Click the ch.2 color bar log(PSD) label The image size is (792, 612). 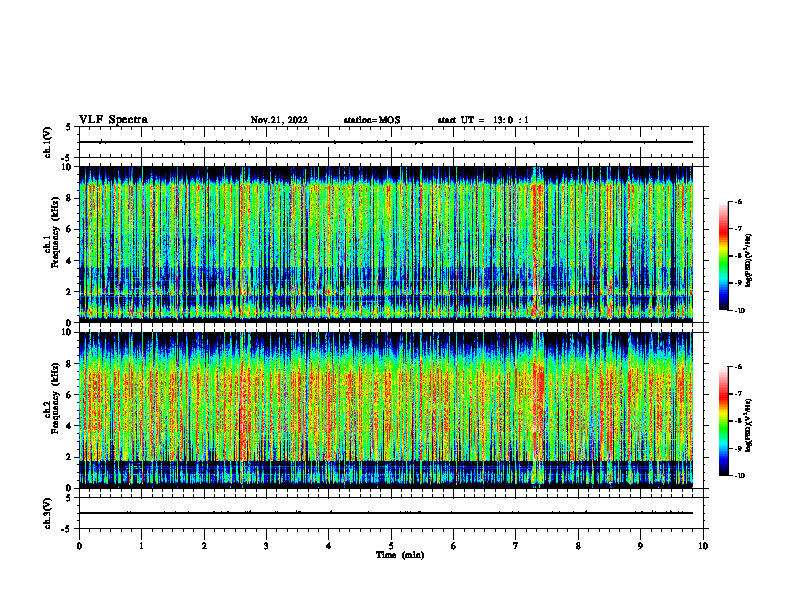[x=748, y=426]
